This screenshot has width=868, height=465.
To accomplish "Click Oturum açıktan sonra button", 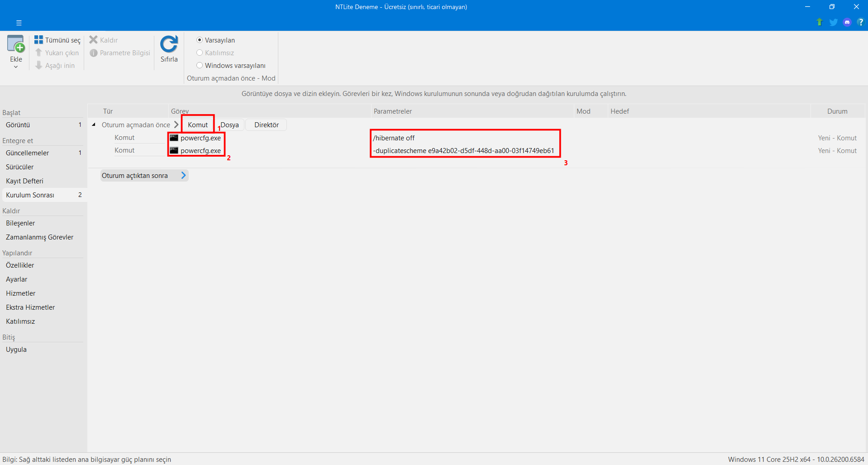I will click(144, 175).
